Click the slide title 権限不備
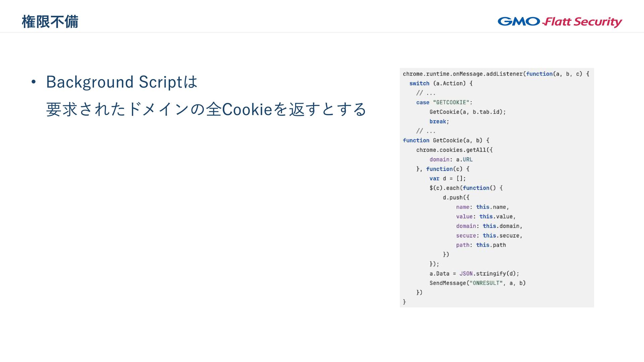 tap(50, 22)
